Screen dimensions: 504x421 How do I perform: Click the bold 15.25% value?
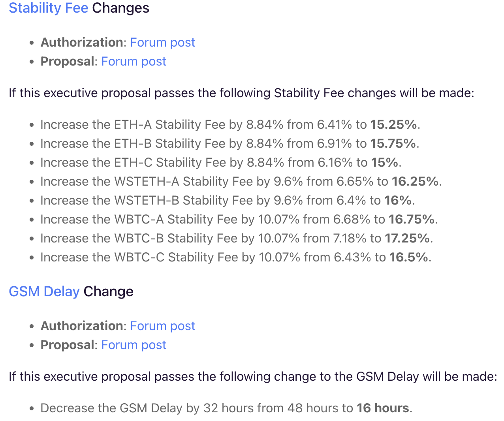pos(393,124)
